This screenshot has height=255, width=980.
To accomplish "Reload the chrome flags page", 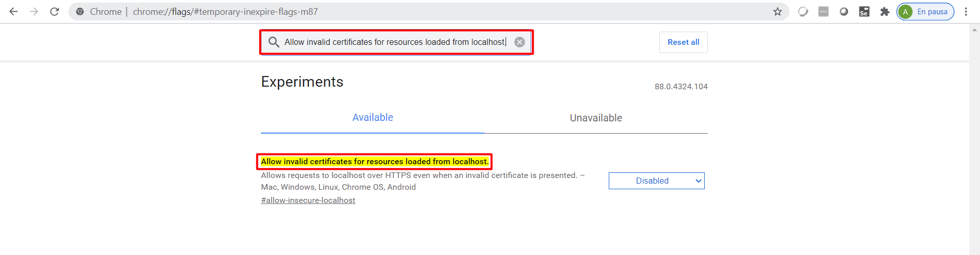I will coord(55,12).
